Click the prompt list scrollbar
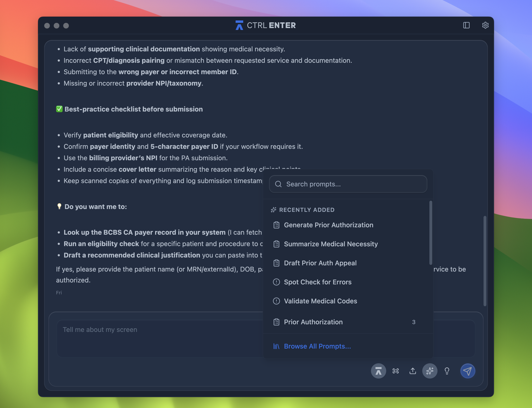532x408 pixels. pyautogui.click(x=431, y=233)
